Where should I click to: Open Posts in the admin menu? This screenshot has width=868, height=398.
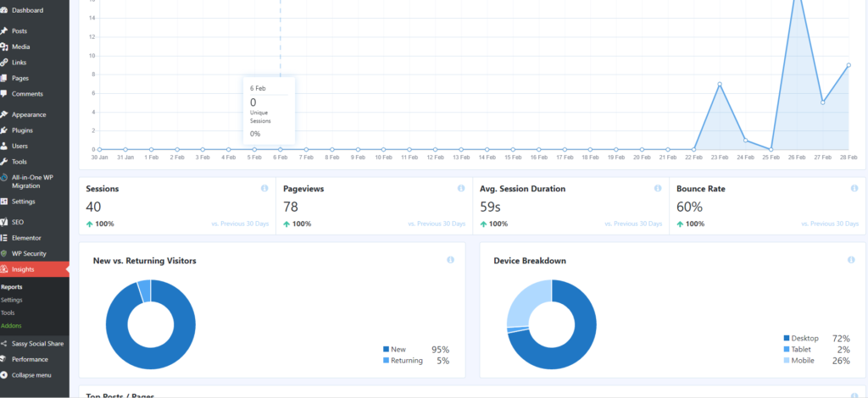pos(19,31)
